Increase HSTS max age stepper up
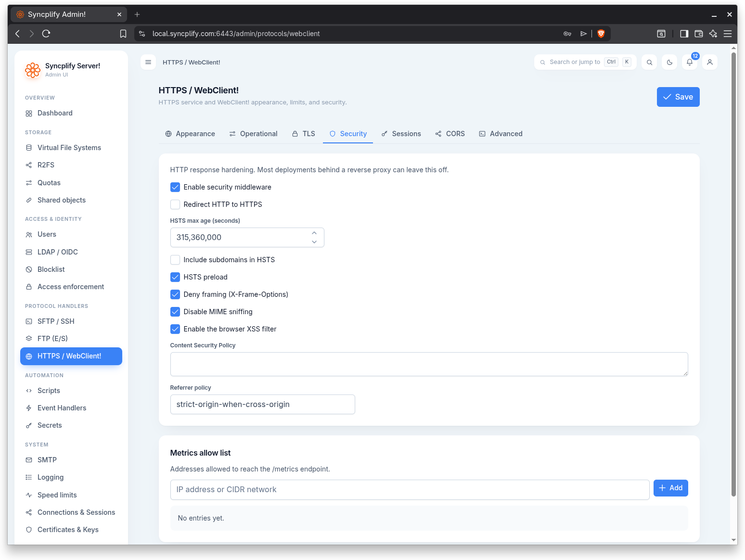The image size is (745, 560). click(x=314, y=233)
